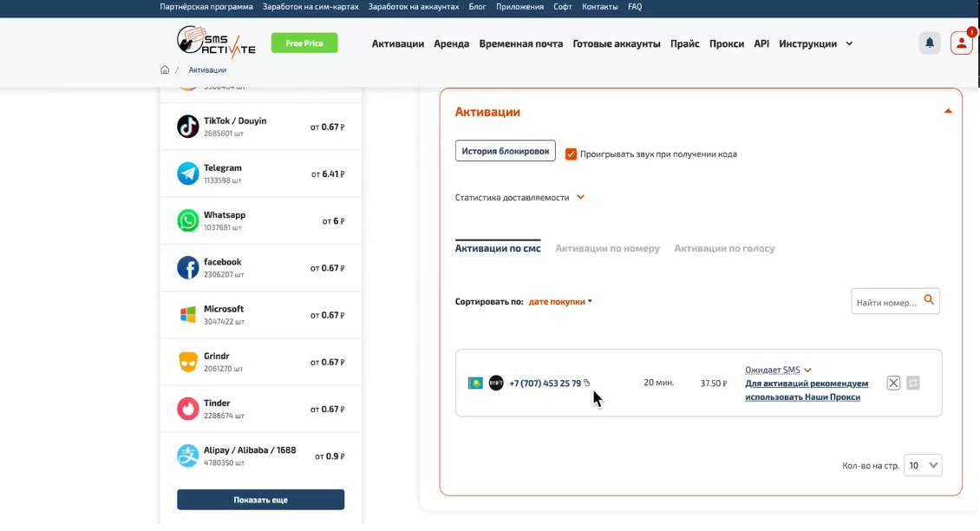Image resolution: width=980 pixels, height=531 pixels.
Task: Click the Кол-во на стр. label
Action: 871,465
